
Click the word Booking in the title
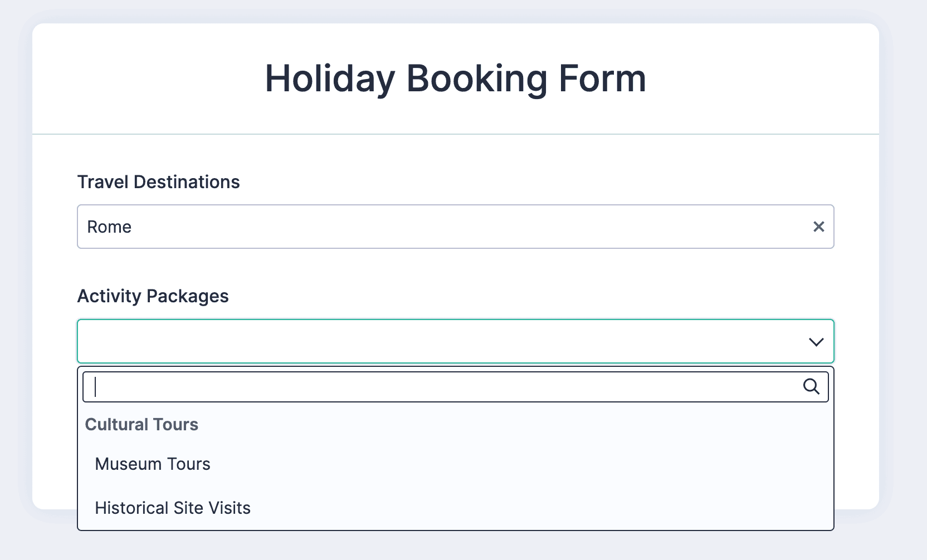477,78
